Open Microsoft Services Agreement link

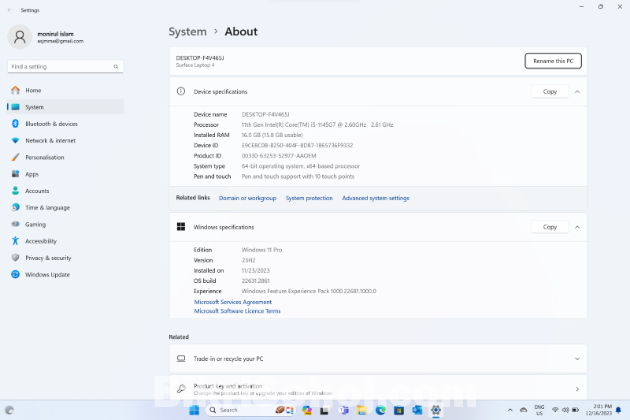click(x=233, y=302)
